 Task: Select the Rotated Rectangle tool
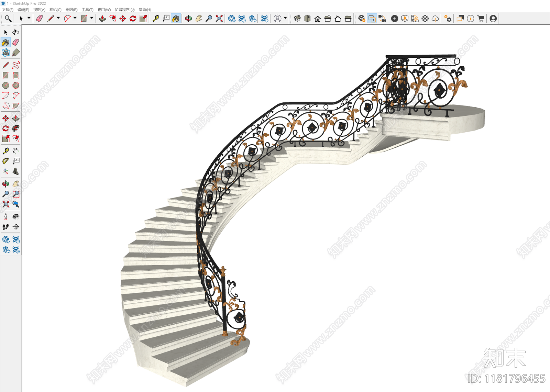click(16, 75)
